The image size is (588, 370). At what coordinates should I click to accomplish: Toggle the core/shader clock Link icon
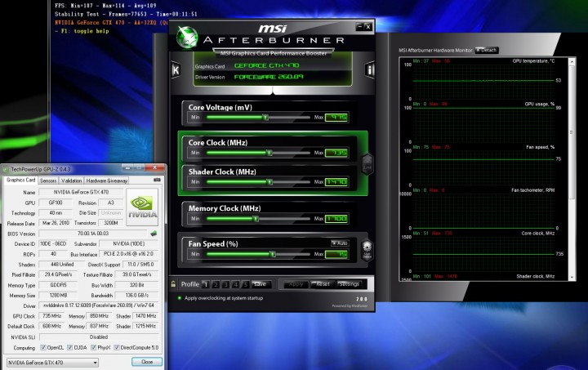(367, 164)
